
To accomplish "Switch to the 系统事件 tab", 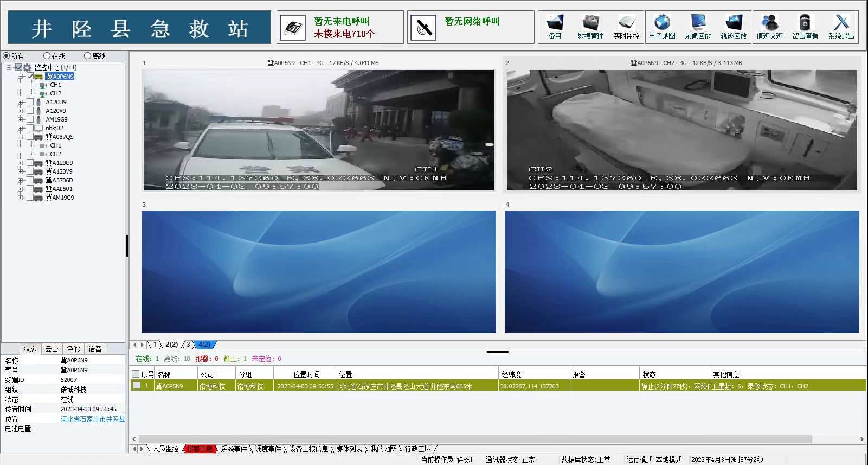I will pyautogui.click(x=234, y=449).
